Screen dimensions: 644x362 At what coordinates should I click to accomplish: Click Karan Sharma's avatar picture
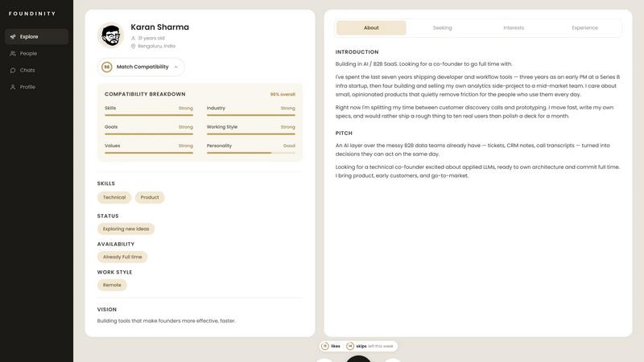click(x=110, y=35)
